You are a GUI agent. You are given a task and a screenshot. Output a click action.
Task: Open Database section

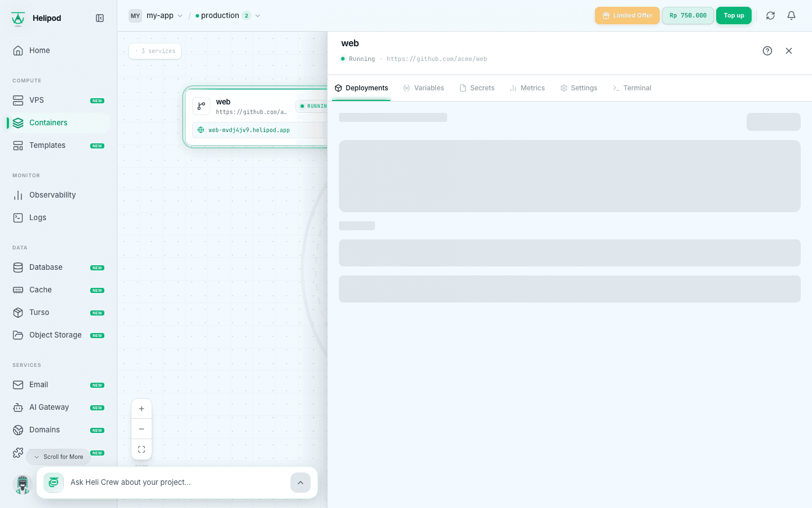58,267
